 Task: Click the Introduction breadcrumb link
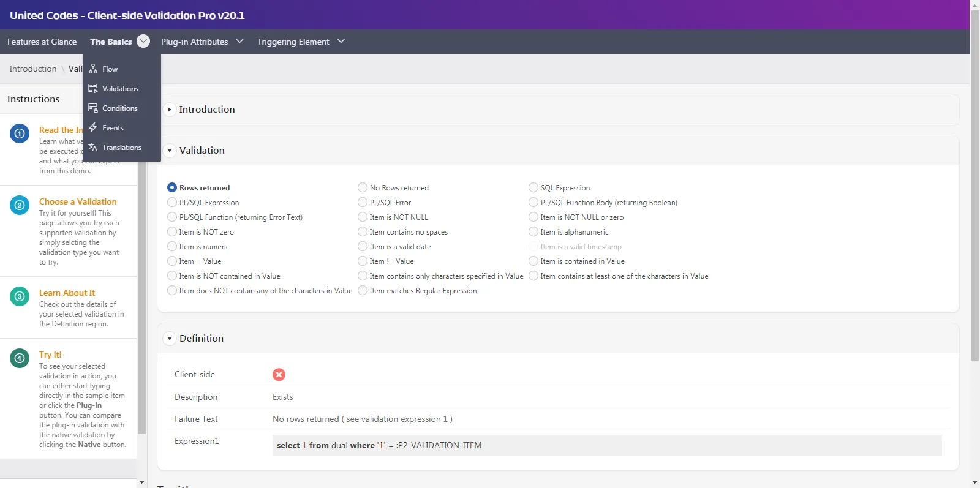pyautogui.click(x=32, y=69)
